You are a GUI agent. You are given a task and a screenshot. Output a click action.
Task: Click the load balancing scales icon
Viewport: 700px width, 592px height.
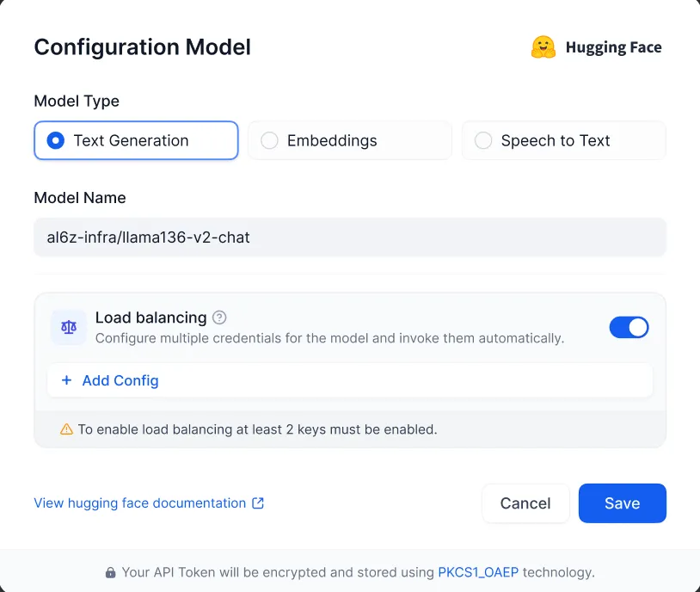(x=69, y=327)
